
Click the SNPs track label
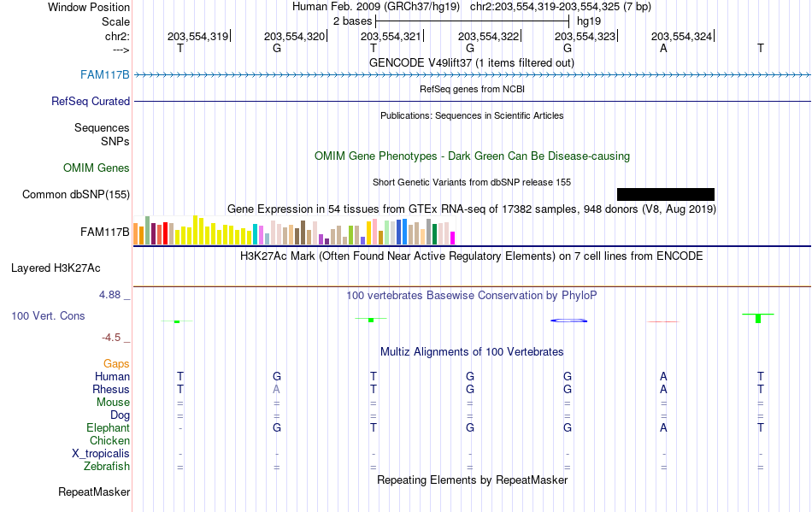[x=115, y=141]
